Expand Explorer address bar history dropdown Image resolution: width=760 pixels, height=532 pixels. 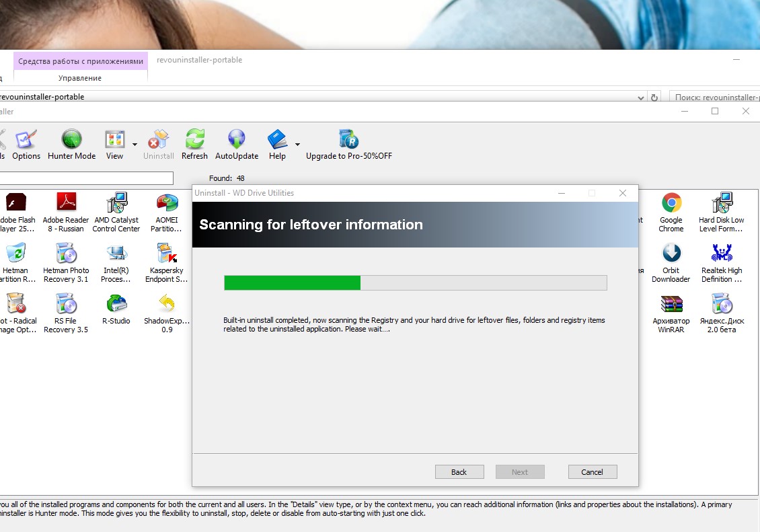(641, 98)
